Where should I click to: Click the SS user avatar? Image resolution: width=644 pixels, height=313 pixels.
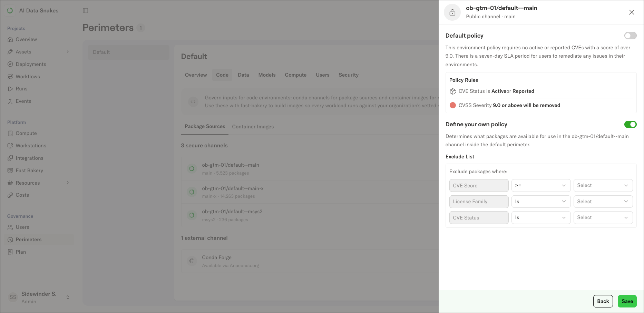13,297
